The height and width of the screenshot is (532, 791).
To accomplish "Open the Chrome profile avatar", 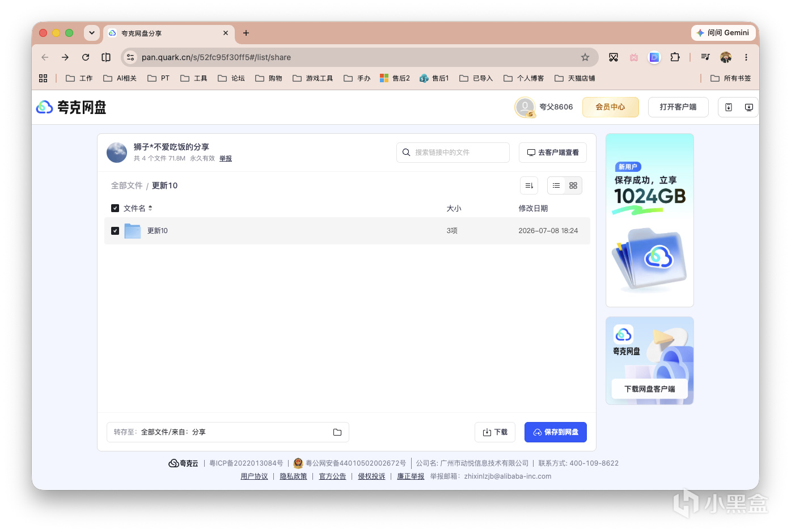I will click(726, 57).
